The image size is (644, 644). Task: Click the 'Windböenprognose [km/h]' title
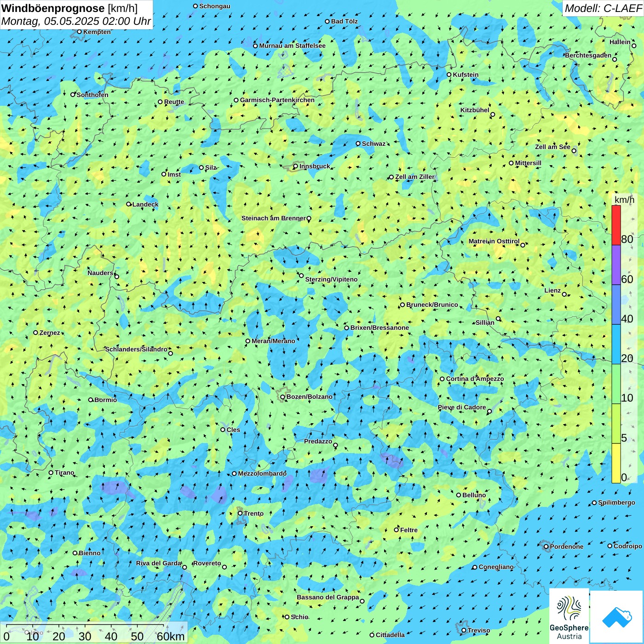[69, 8]
